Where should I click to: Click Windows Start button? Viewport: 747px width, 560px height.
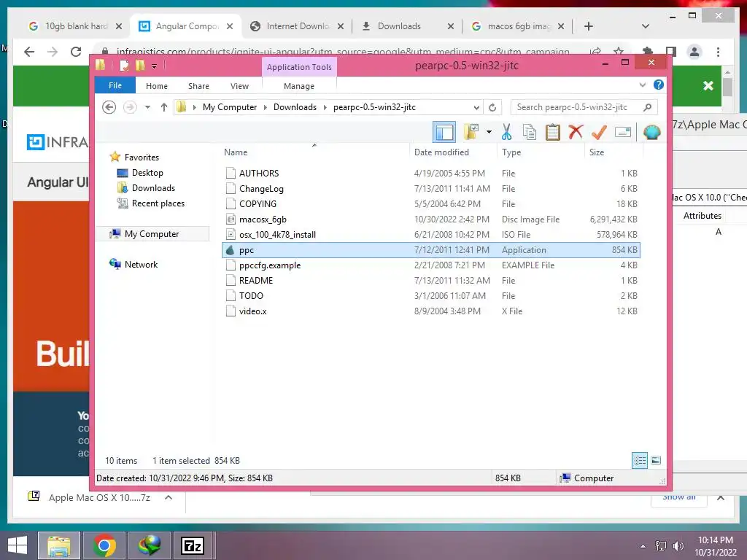tap(18, 545)
